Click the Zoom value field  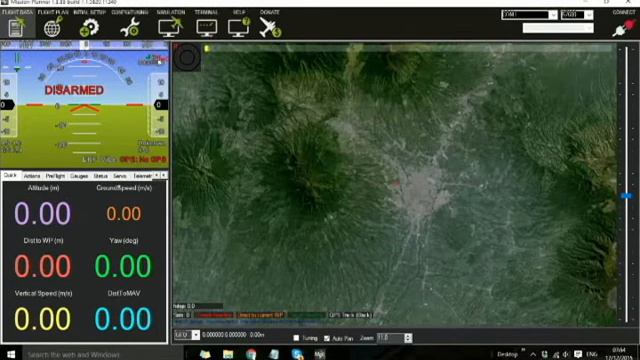(391, 338)
